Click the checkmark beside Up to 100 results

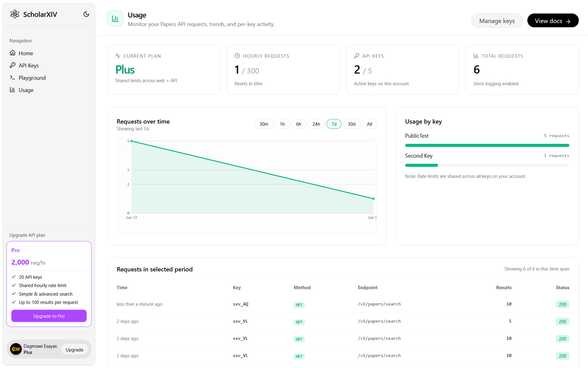coord(13,302)
